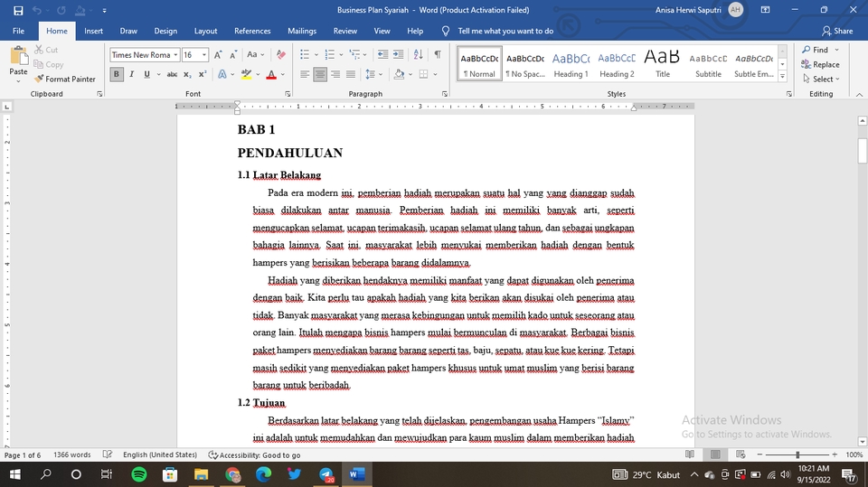Toggle Strikethrough formatting
The width and height of the screenshot is (868, 487).
click(x=172, y=74)
